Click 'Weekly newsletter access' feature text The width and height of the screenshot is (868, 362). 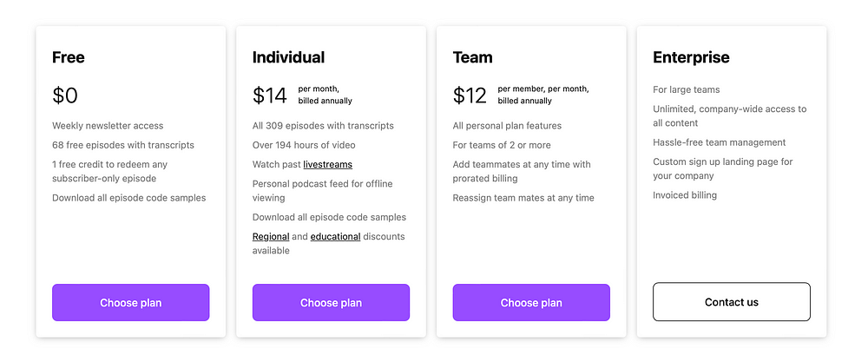[x=108, y=126]
